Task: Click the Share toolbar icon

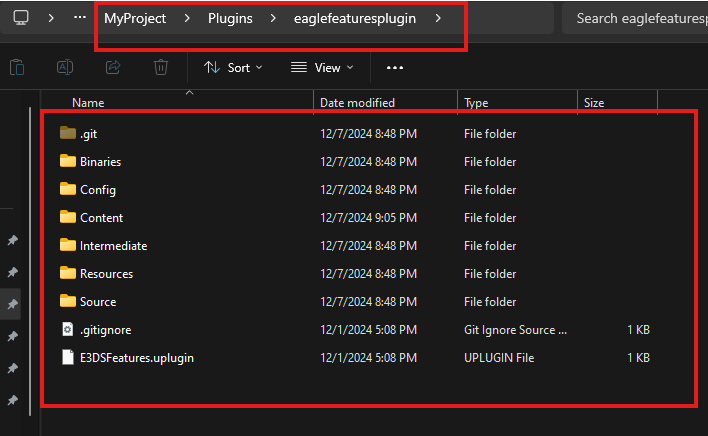Action: [113, 67]
